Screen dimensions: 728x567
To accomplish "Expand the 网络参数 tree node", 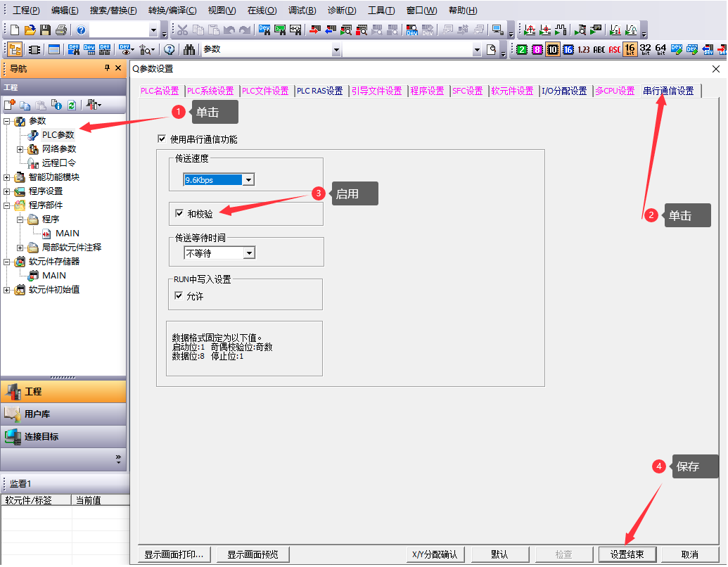I will coord(20,149).
